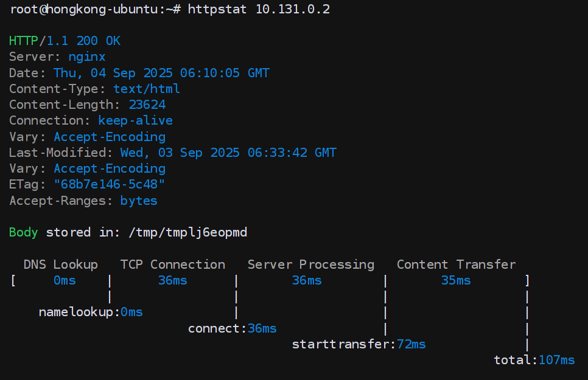Click the namelookup:0ms timing label

[x=91, y=312]
